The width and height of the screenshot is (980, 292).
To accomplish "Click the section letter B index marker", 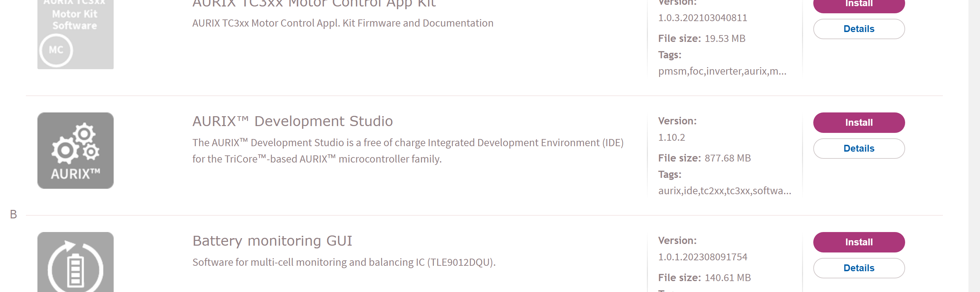I will point(13,214).
